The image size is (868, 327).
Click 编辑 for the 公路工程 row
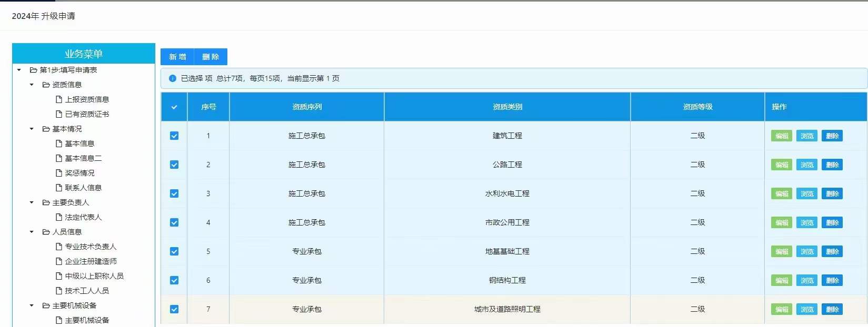point(782,165)
